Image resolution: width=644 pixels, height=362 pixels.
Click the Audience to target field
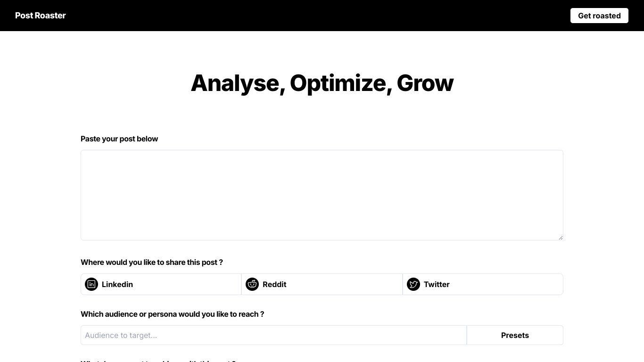click(273, 335)
